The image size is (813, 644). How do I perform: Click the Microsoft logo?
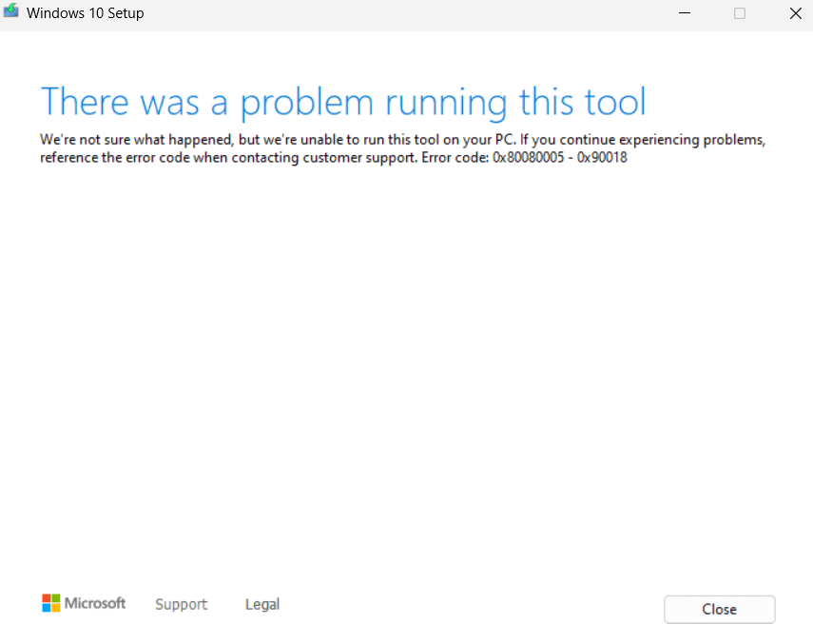(x=84, y=603)
